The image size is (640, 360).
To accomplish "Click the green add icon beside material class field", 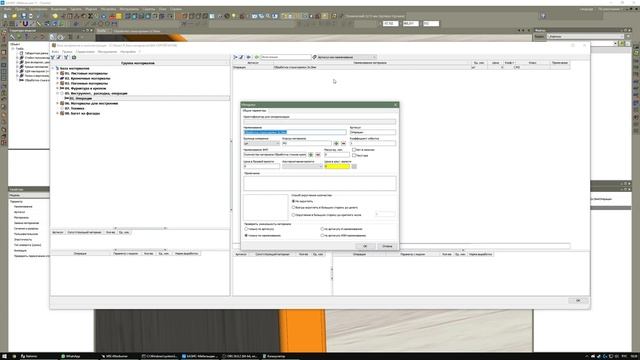I will pos(336,144).
